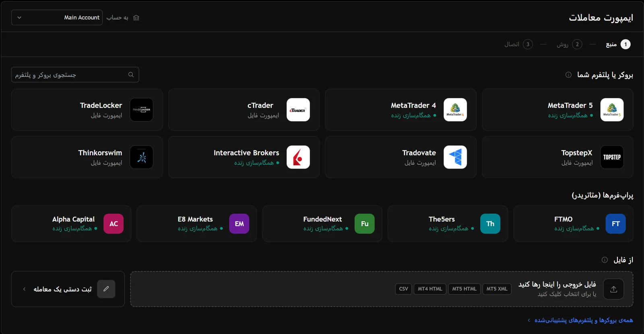This screenshot has width=644, height=334.
Task: Click info icon beside the 'از فایل' heading
Action: tap(605, 260)
